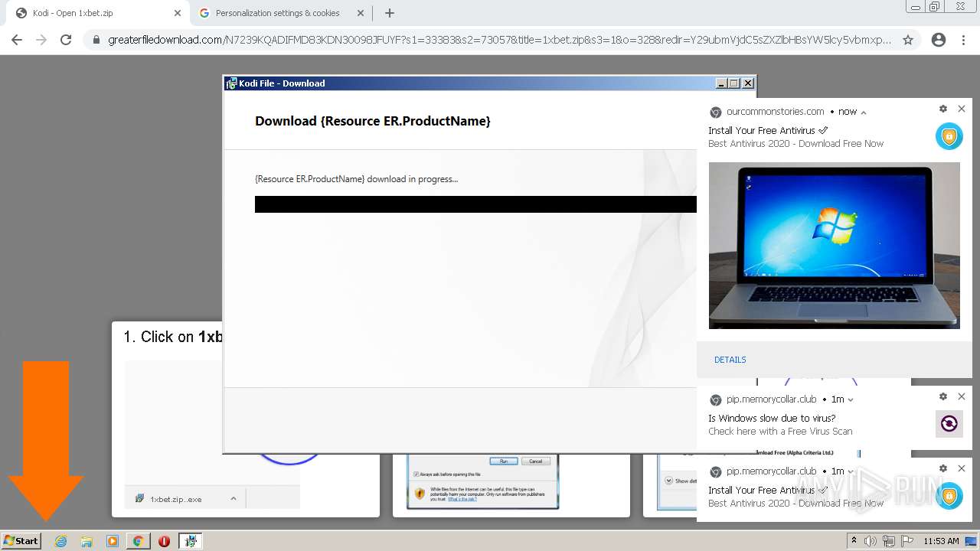
Task: Maximize the Kodi File - Download window
Action: (733, 83)
